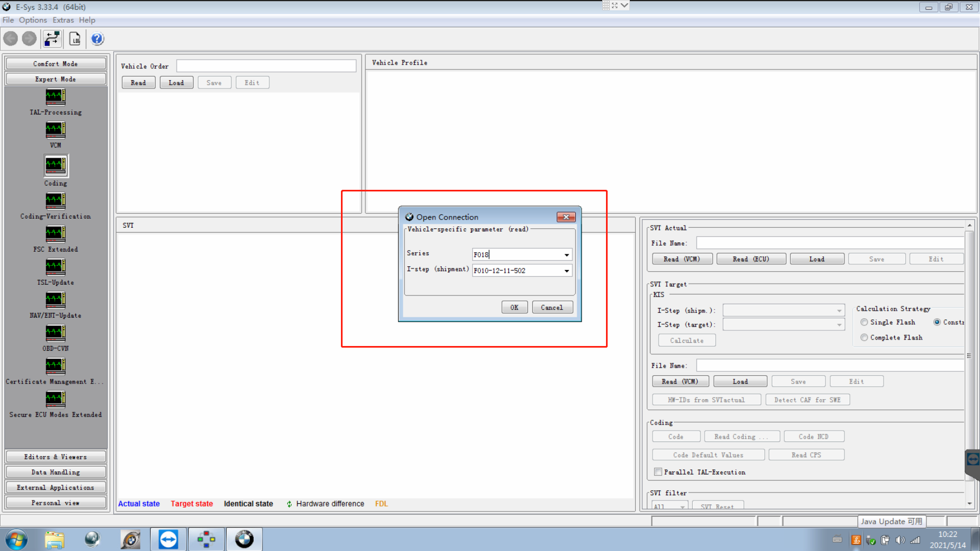Enable Parallel TAL-Execution checkbox
Image resolution: width=980 pixels, height=551 pixels.
click(x=657, y=472)
